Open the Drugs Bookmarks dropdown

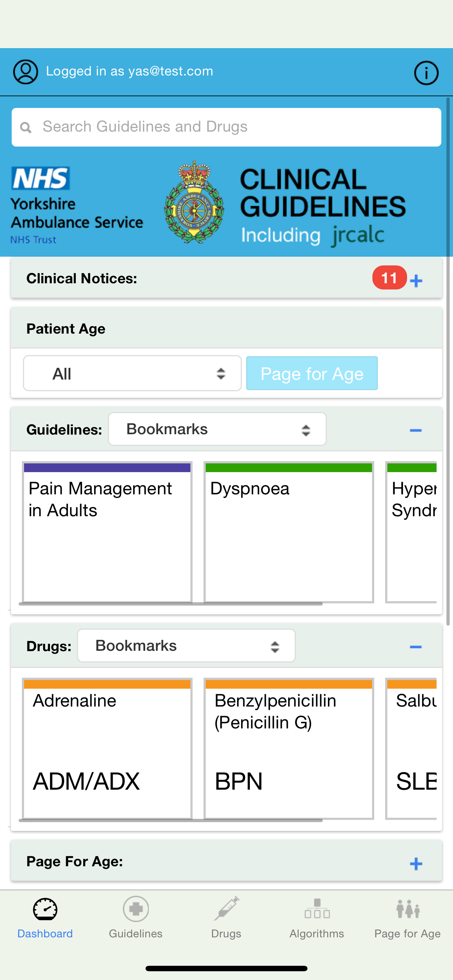[x=186, y=646]
